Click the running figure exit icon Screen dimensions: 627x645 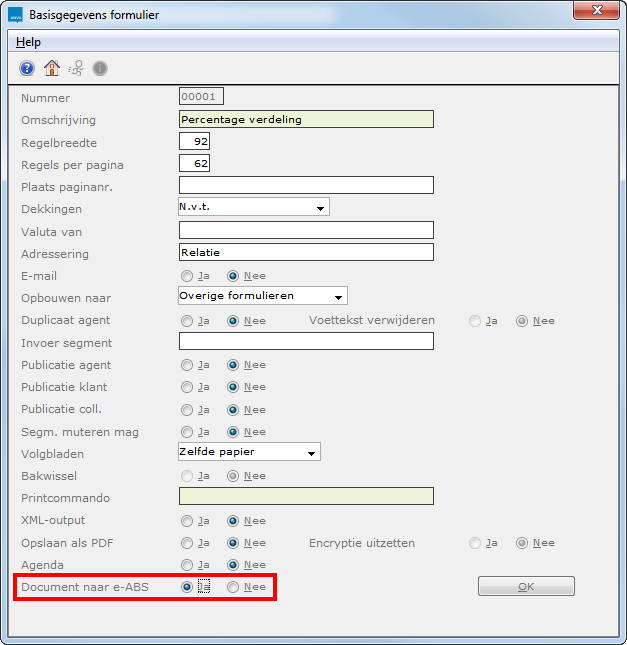(76, 68)
